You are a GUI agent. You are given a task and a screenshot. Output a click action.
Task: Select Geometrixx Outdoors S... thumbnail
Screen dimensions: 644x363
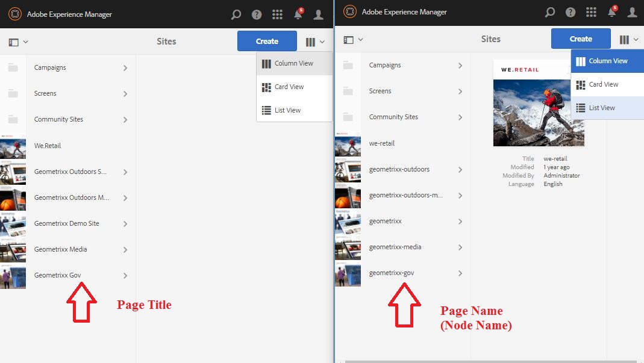tap(13, 172)
